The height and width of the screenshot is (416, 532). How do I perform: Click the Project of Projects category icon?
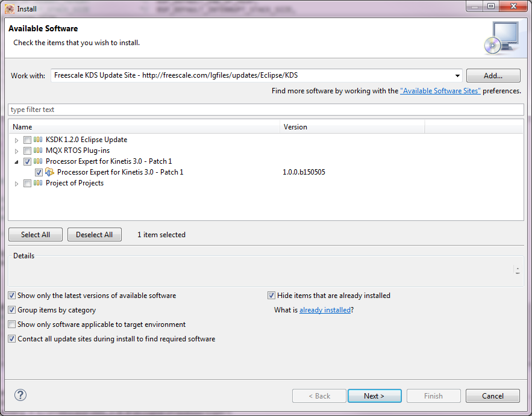click(38, 183)
